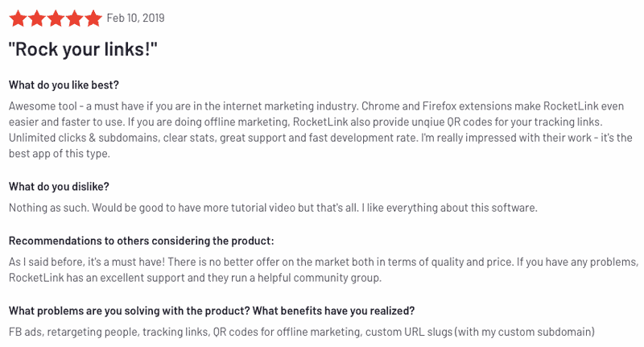Screen dimensions: 644x347
Task: Click the "Recommendations to others considering the product" heading
Action: pyautogui.click(x=142, y=241)
